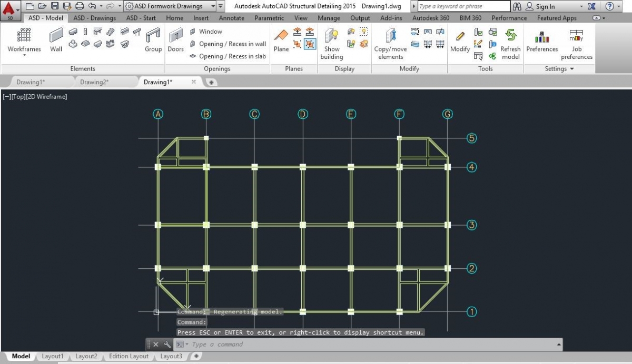Click the Sign In button

coord(545,6)
